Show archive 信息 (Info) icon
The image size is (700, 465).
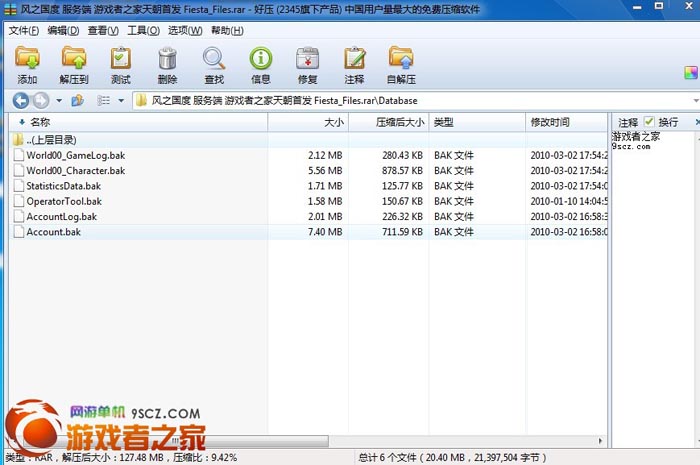[x=261, y=64]
